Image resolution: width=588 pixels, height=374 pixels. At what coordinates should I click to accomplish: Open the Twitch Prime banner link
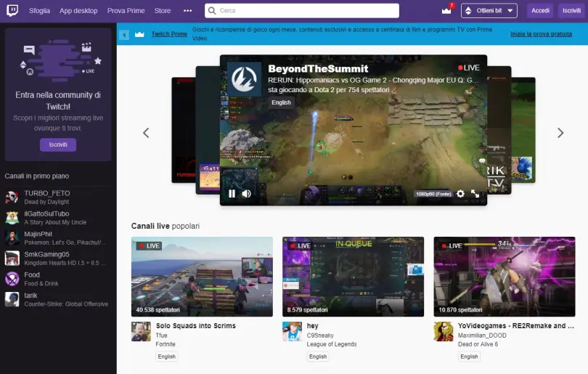click(x=169, y=34)
